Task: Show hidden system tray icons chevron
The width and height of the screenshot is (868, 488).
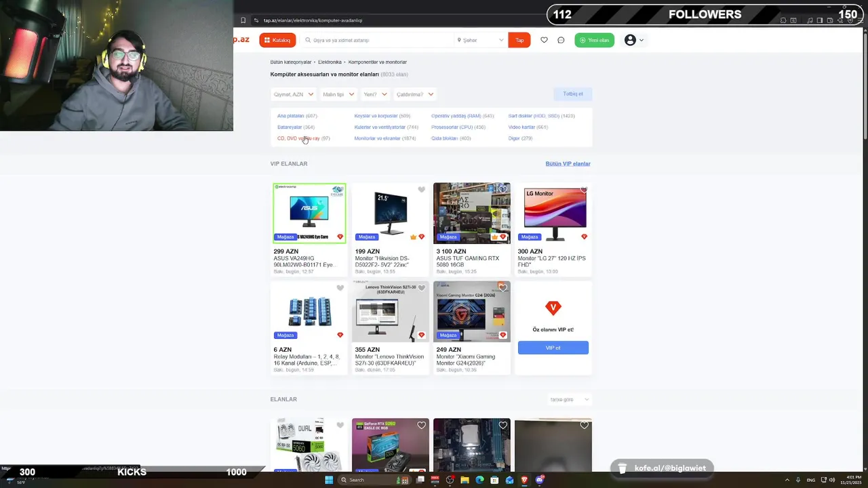Action: [x=787, y=480]
